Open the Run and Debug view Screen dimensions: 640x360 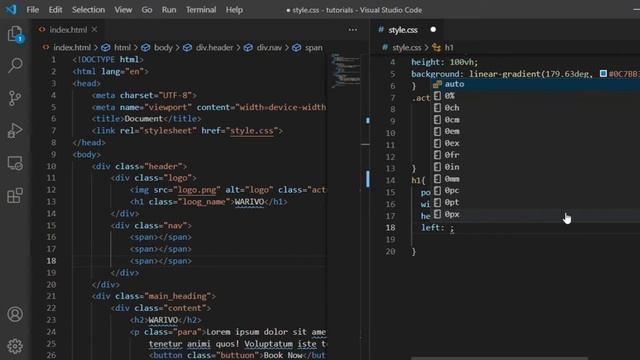pos(15,131)
